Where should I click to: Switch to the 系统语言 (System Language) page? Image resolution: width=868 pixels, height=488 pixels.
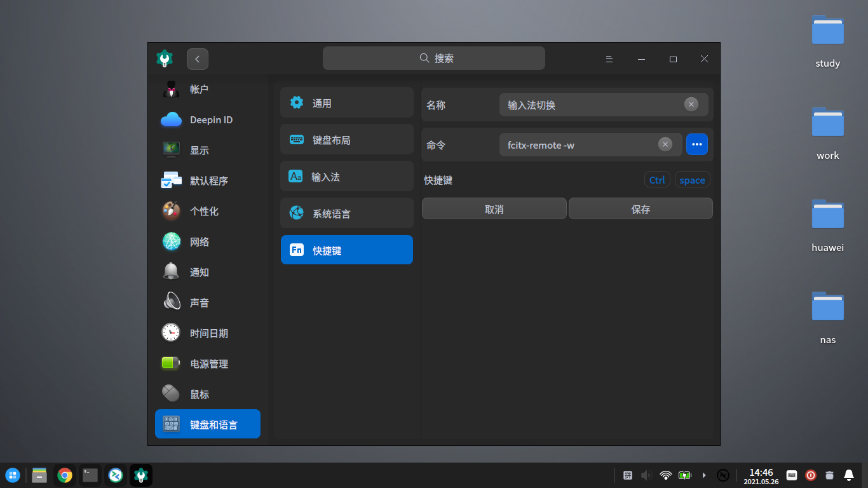pyautogui.click(x=347, y=213)
